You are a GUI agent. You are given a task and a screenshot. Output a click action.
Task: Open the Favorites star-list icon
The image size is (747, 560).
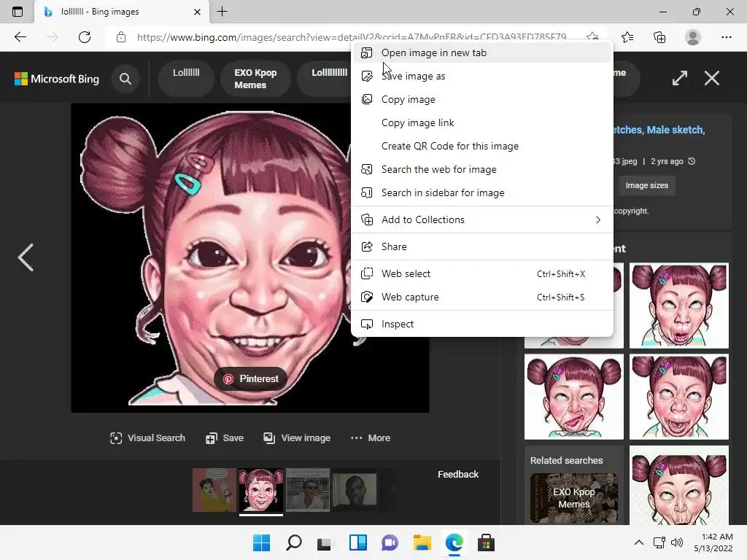[627, 37]
